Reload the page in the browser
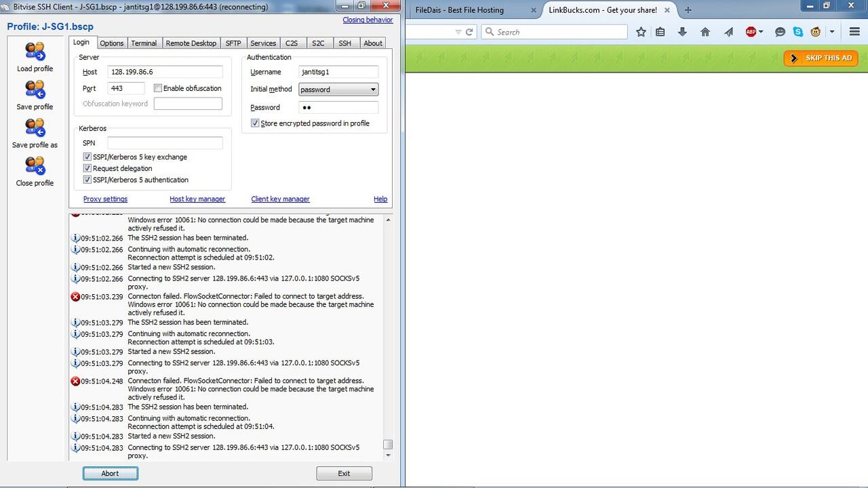Screen dimensions: 868x488 click(x=470, y=32)
